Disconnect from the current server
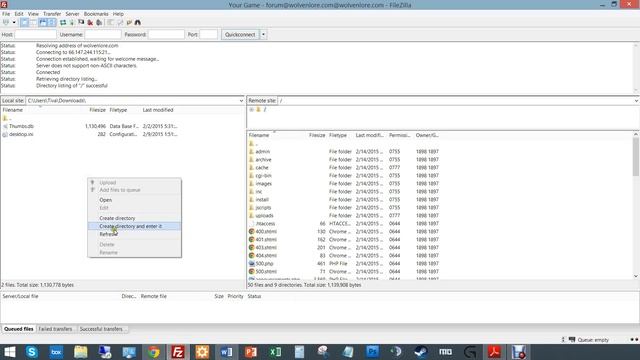 90,22
